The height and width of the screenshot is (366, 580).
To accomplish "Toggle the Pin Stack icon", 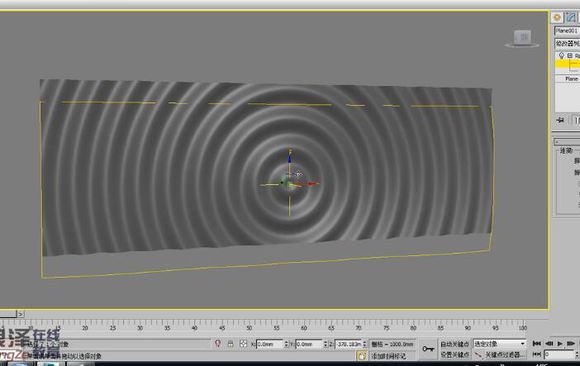I will click(x=561, y=120).
